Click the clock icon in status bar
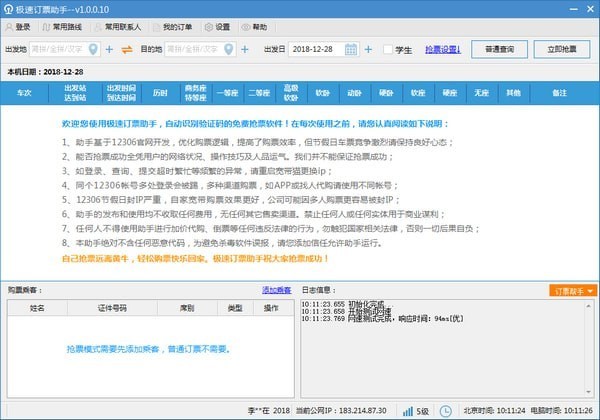 coord(445,411)
